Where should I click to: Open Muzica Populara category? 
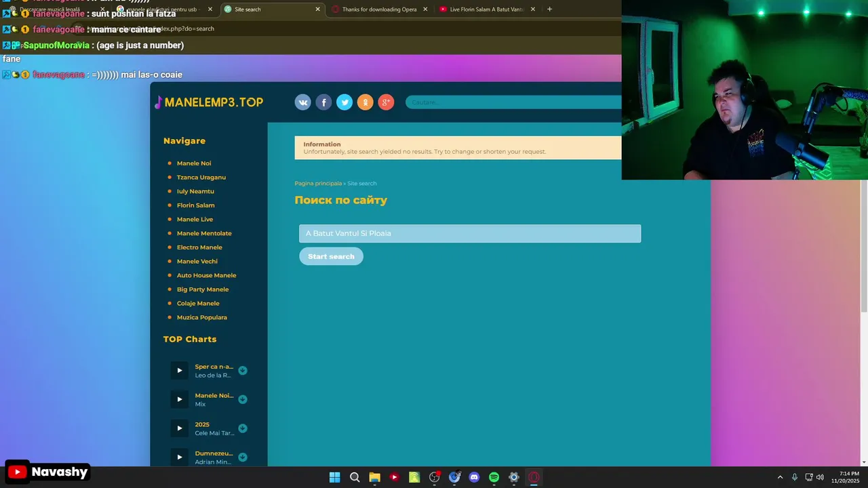tap(202, 317)
